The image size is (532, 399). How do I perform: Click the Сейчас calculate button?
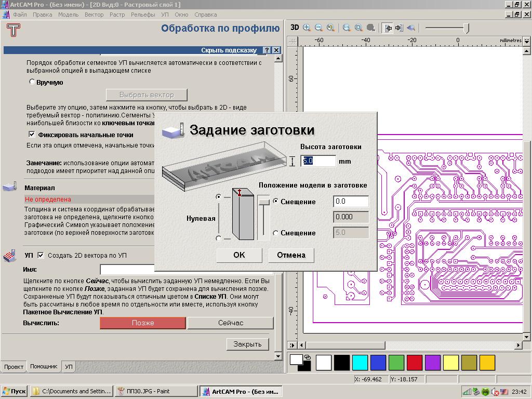(231, 323)
